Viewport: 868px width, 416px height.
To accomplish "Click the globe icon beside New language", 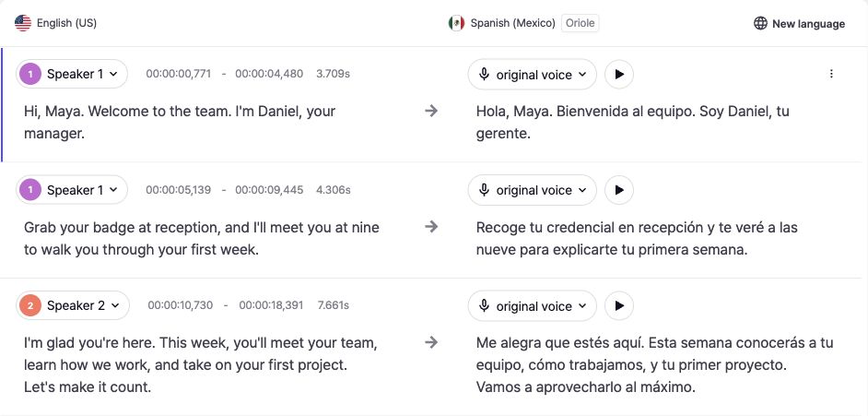I will pos(760,23).
